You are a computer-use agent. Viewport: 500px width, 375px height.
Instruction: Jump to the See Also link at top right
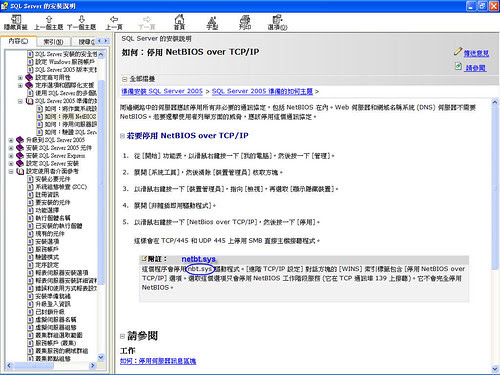[x=476, y=68]
